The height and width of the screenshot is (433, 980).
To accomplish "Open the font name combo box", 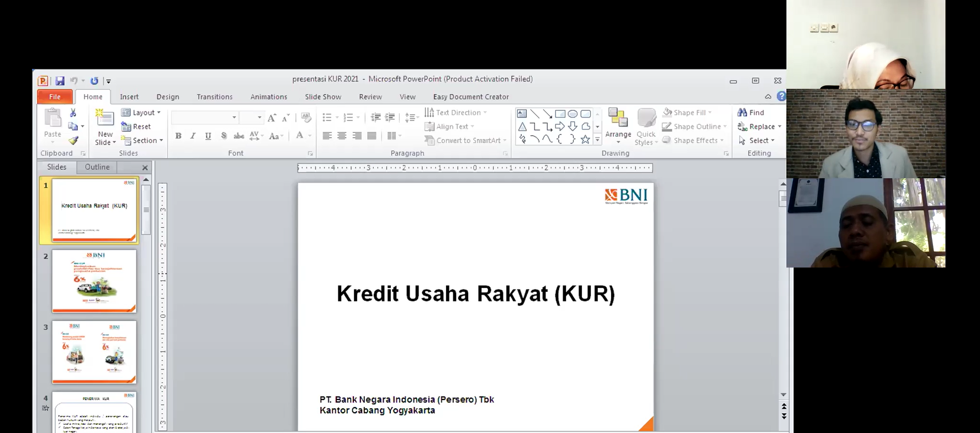I will pyautogui.click(x=205, y=117).
